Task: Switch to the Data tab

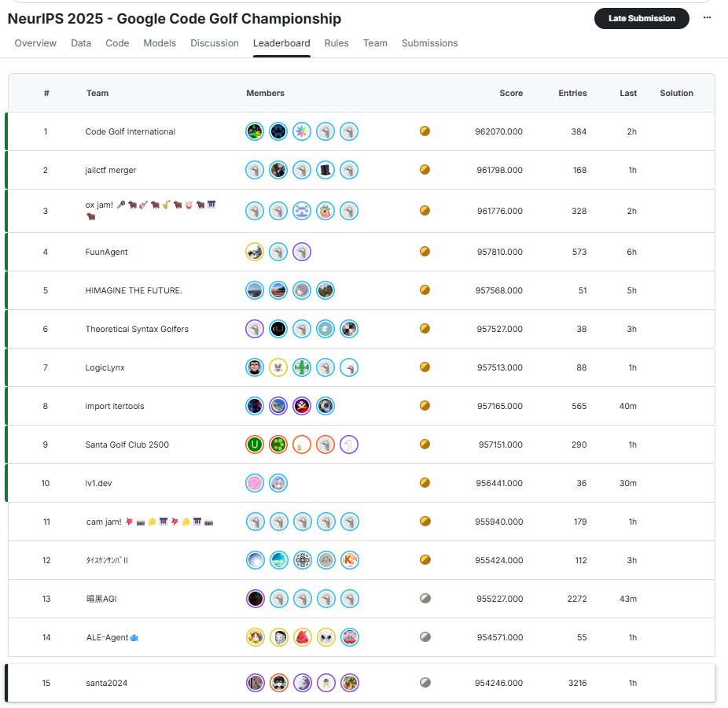Action: 81,43
